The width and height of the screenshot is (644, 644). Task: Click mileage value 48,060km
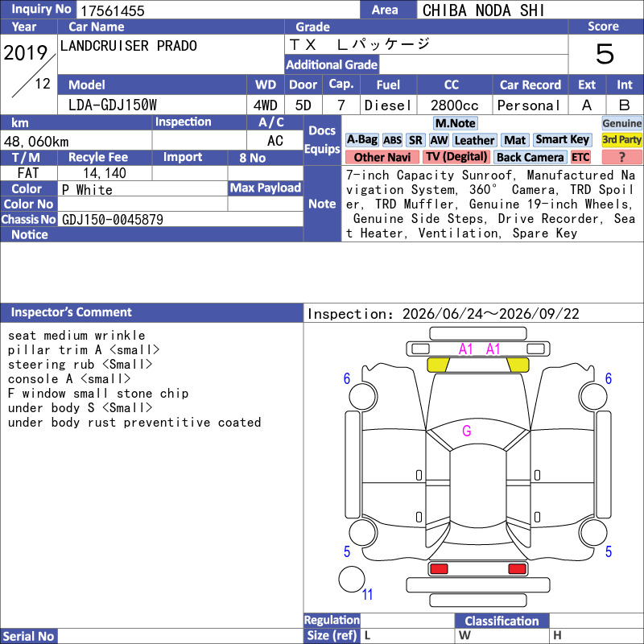(x=36, y=142)
